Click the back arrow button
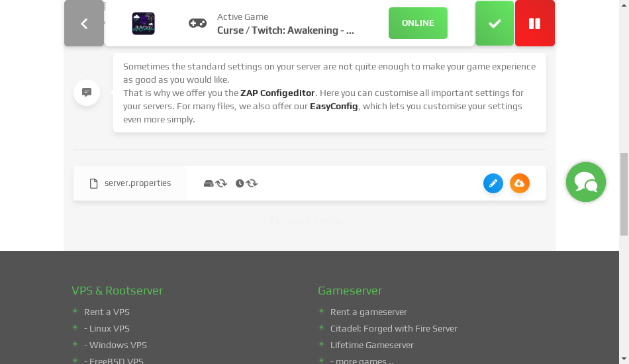The height and width of the screenshot is (364, 629). coord(84,24)
